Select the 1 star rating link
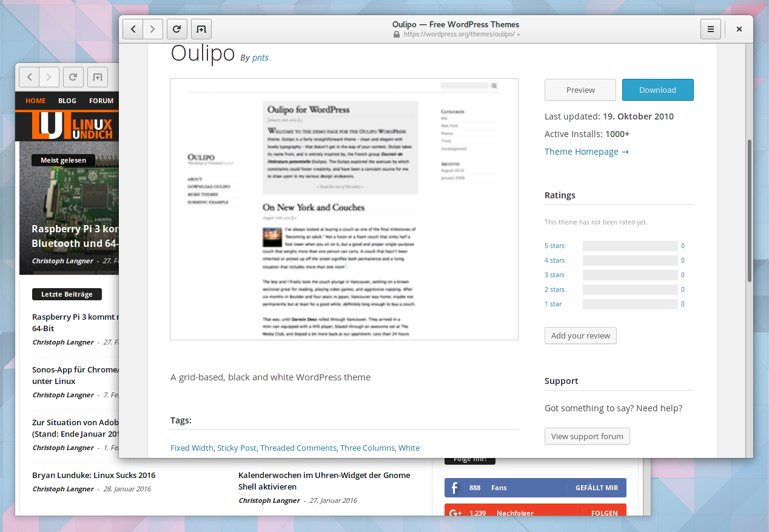769x532 pixels. pos(553,304)
